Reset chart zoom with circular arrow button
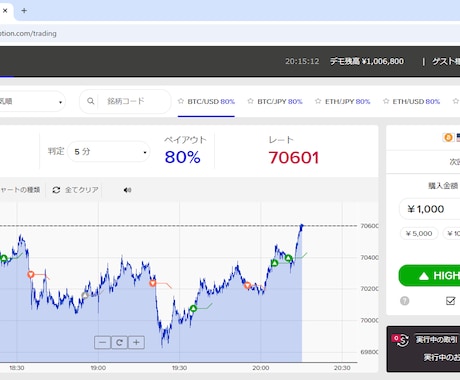This screenshot has width=460, height=380. point(119,342)
